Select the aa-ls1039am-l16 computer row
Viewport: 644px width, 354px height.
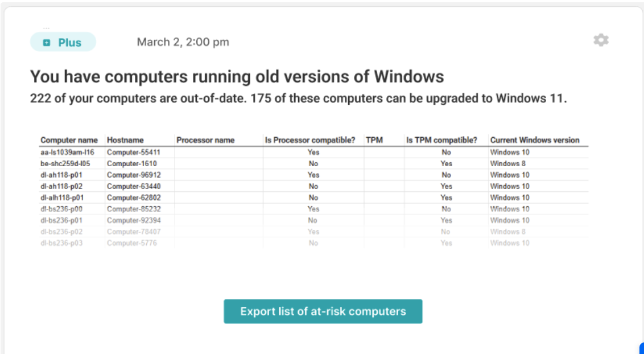point(67,152)
